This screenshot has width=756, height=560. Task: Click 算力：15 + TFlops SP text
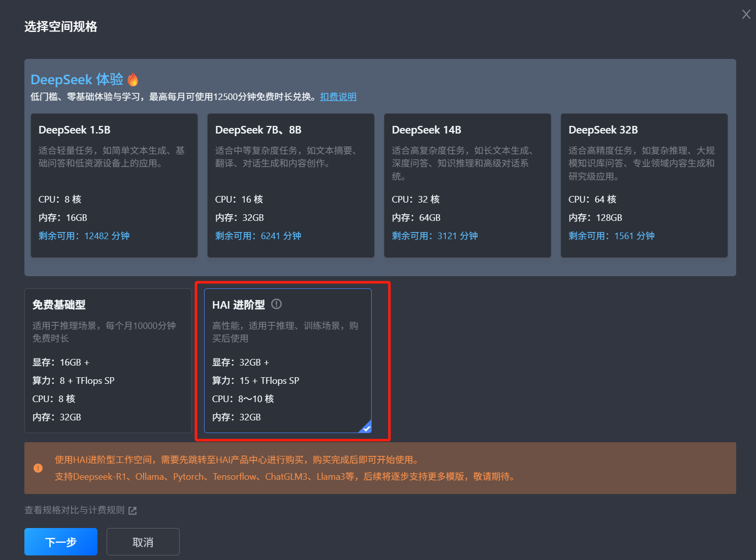tap(256, 380)
